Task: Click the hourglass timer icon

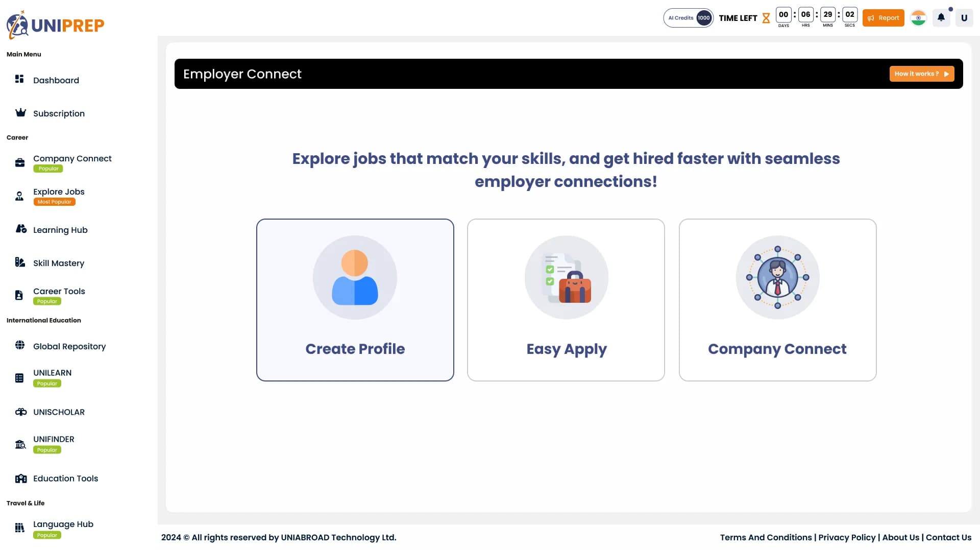Action: (766, 18)
